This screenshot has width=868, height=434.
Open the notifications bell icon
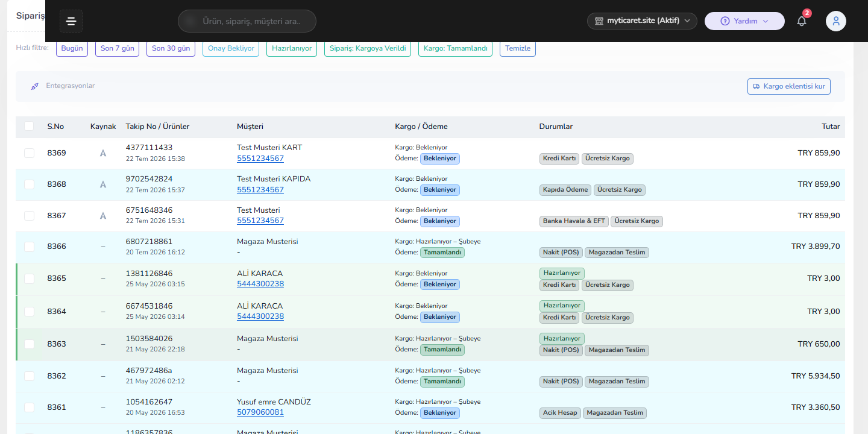coord(802,21)
